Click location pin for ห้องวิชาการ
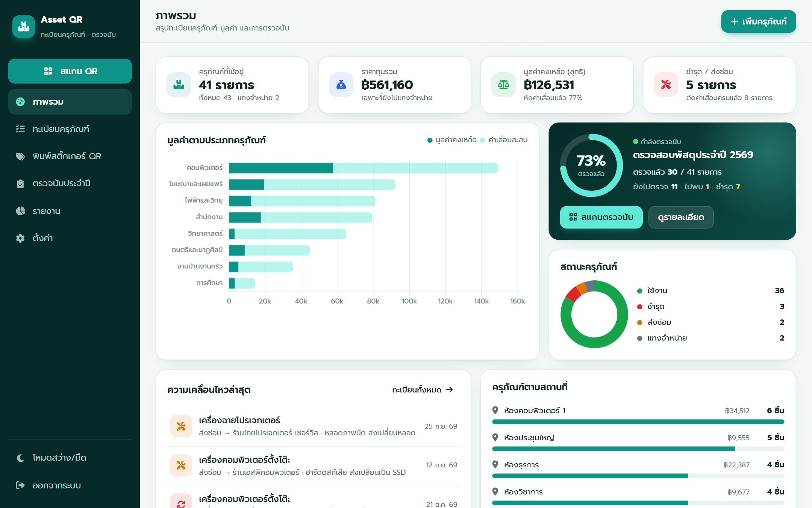The height and width of the screenshot is (508, 812). point(495,491)
